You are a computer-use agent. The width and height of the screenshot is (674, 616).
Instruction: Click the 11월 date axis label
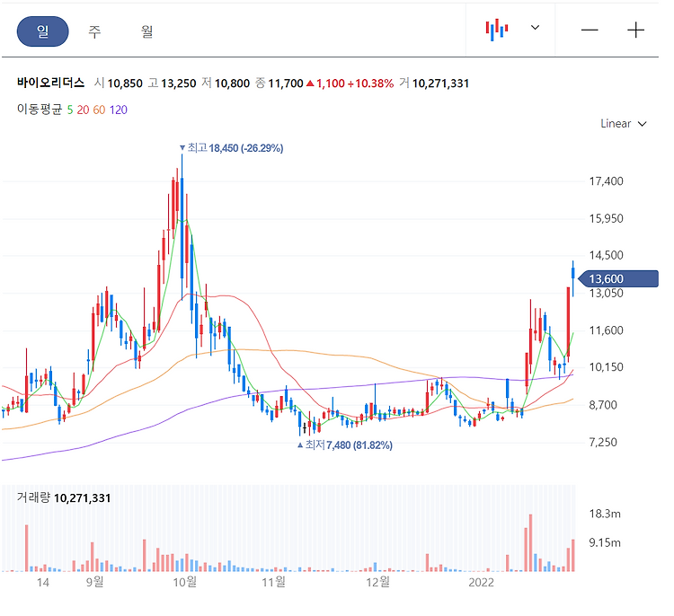pos(274,582)
